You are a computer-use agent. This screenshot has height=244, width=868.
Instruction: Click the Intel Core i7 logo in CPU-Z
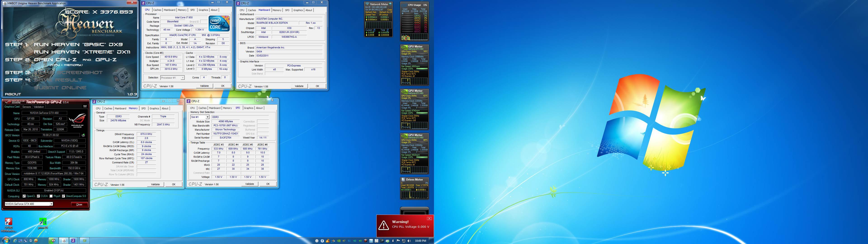tap(219, 23)
